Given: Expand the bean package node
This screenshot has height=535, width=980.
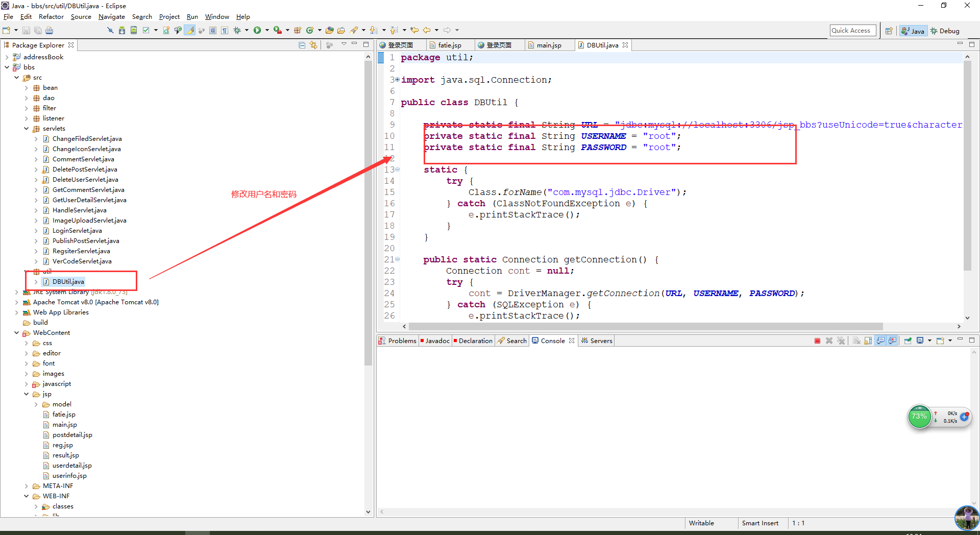Looking at the screenshot, I should [x=26, y=87].
